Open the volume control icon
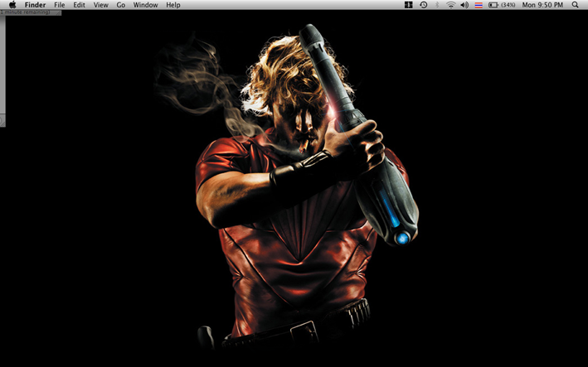 (x=464, y=5)
